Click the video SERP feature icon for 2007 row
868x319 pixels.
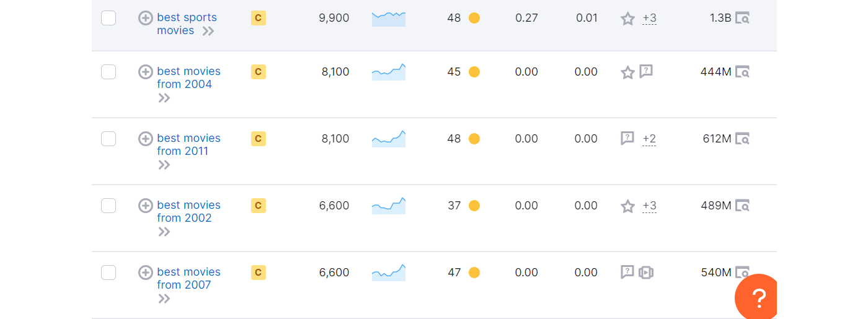(x=646, y=273)
